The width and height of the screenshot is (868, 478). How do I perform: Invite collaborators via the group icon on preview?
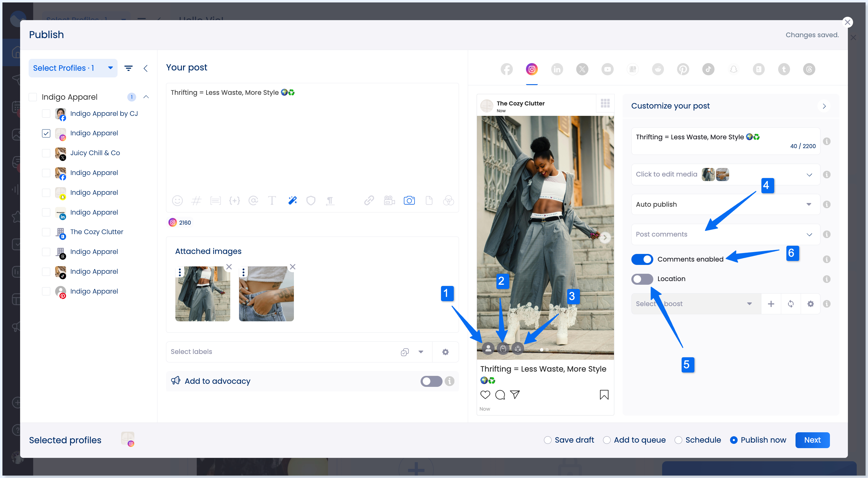[x=518, y=348]
